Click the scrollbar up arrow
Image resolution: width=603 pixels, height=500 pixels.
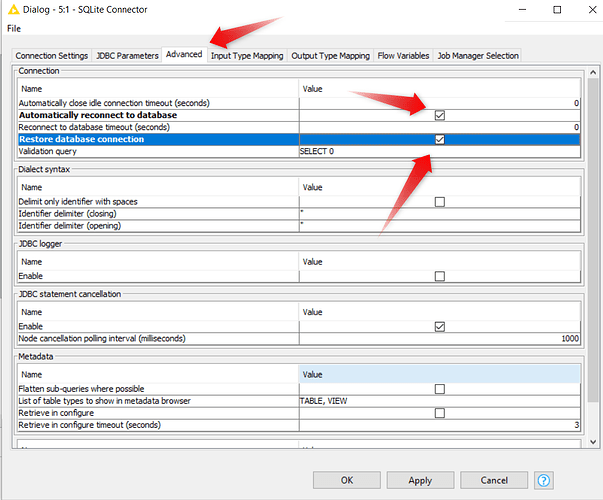coord(593,72)
